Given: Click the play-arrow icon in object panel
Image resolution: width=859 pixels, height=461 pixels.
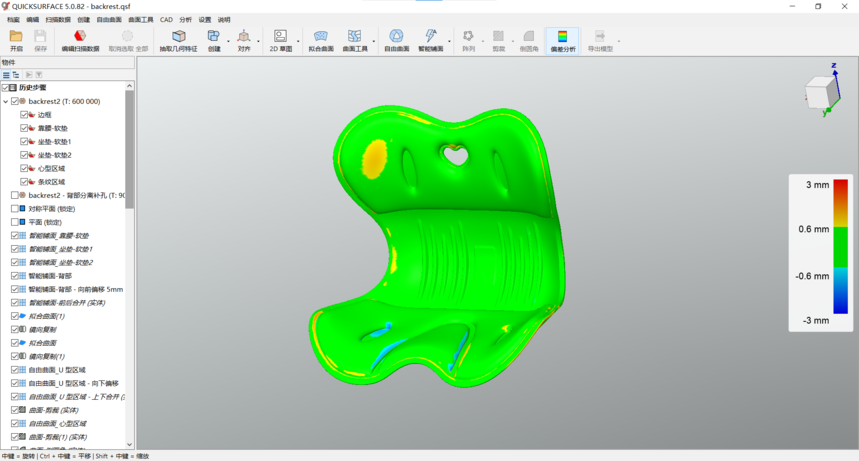Looking at the screenshot, I should tap(29, 75).
